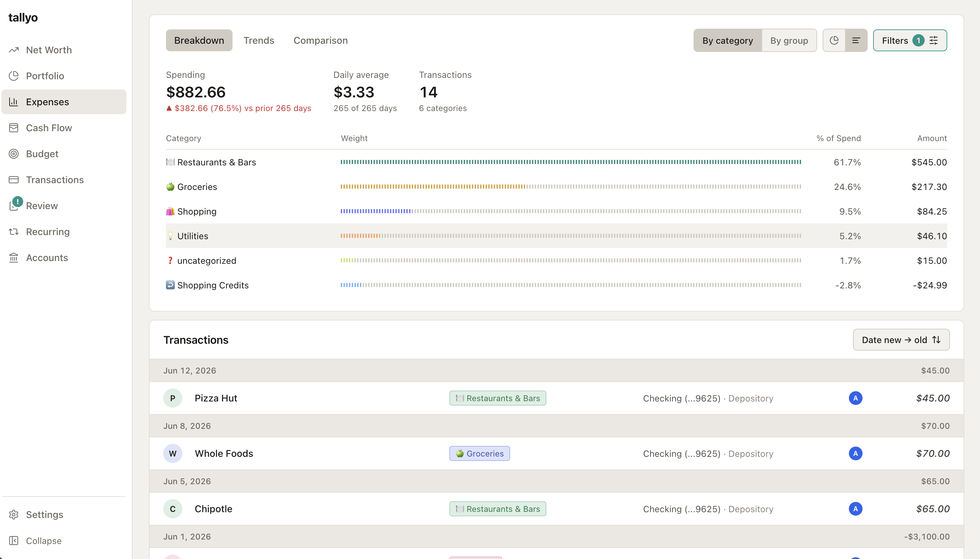
Task: Click the $545.00 amount for Restaurants & Bars
Action: pos(929,162)
